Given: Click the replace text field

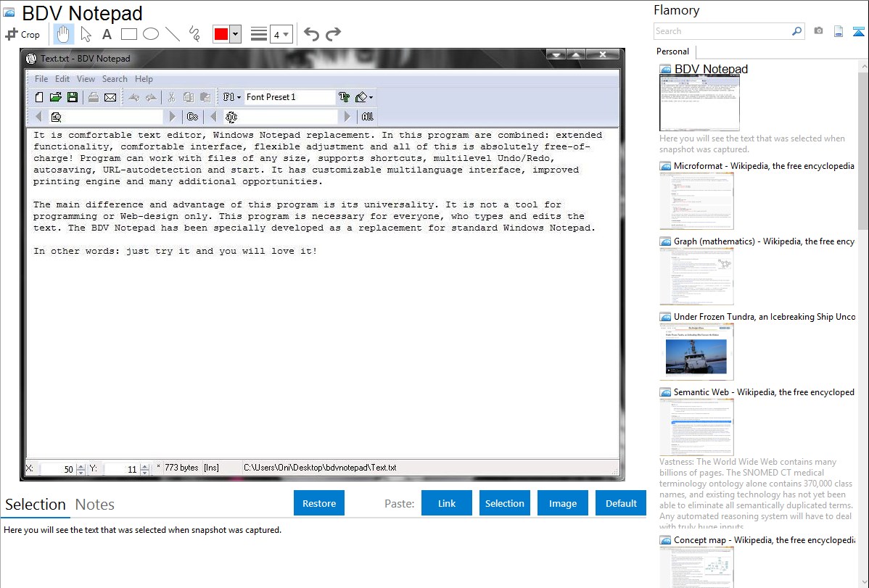Looking at the screenshot, I should (281, 117).
